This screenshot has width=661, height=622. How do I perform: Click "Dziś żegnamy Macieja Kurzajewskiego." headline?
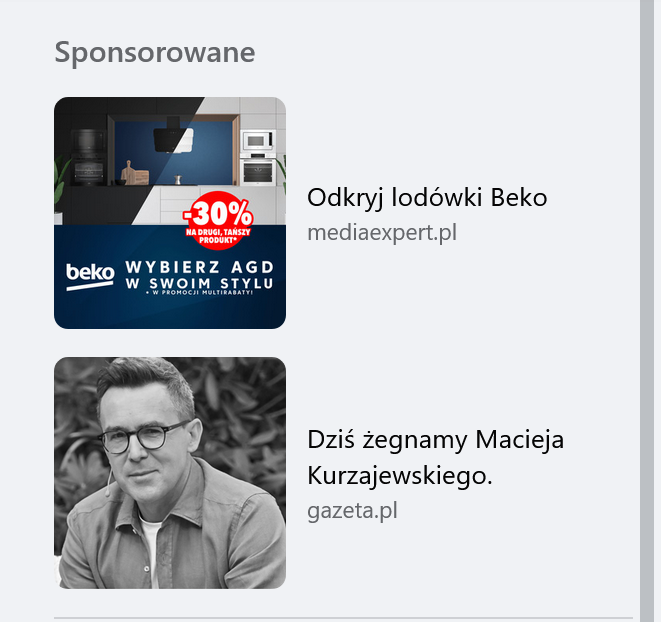click(435, 458)
